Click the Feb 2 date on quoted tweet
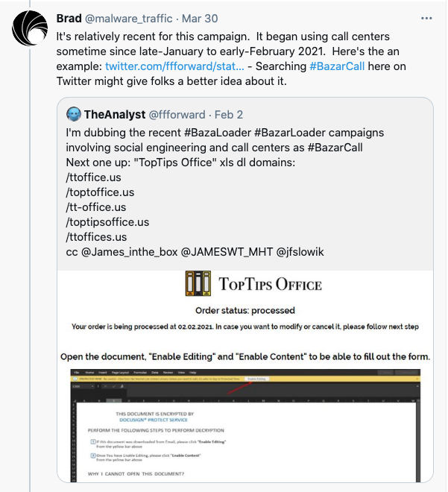 click(228, 114)
